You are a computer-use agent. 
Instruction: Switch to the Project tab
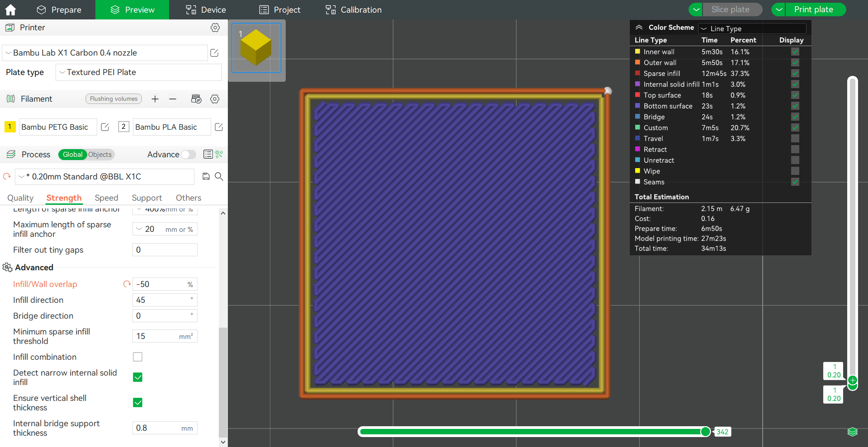(279, 9)
